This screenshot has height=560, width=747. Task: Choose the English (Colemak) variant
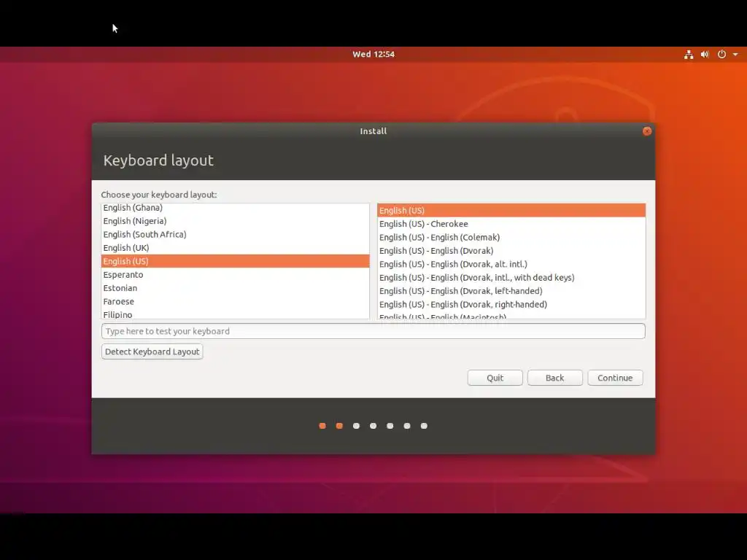click(511, 237)
